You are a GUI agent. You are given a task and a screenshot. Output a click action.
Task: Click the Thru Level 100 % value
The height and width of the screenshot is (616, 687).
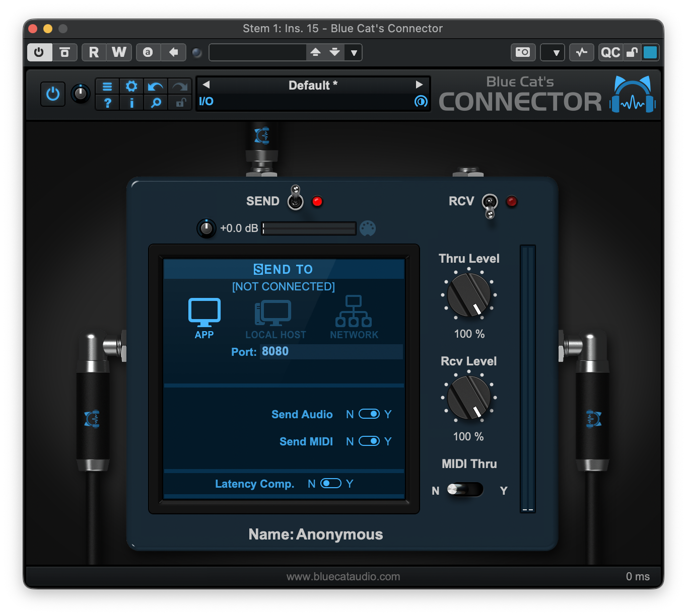click(x=469, y=334)
